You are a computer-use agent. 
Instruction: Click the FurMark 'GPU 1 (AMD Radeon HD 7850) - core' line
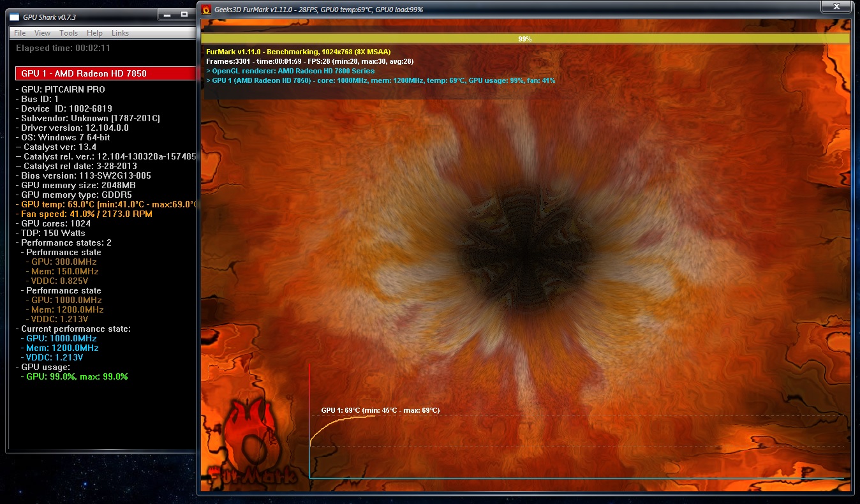tap(380, 80)
